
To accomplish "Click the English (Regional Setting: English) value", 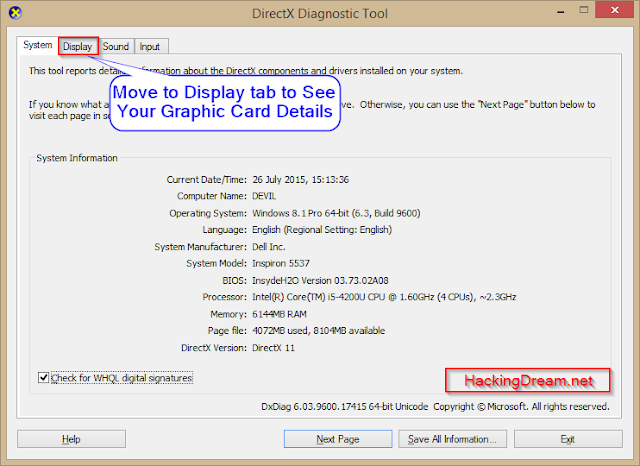I will pos(322,230).
